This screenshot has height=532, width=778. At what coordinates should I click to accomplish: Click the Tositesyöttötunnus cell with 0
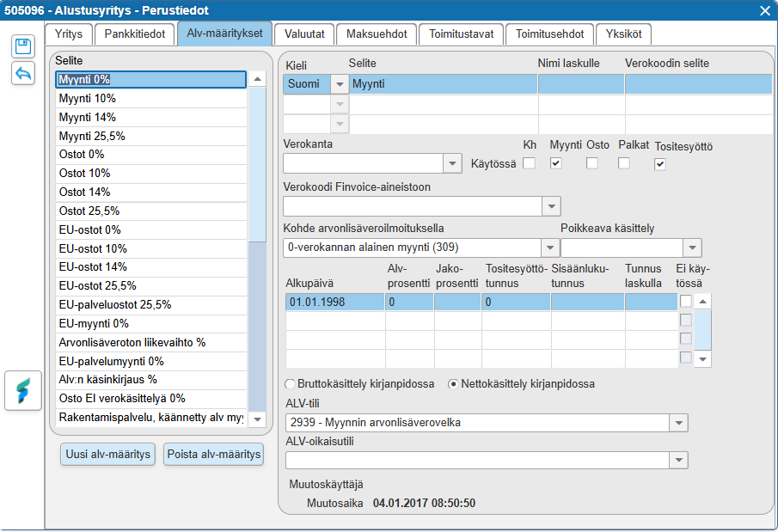[516, 302]
